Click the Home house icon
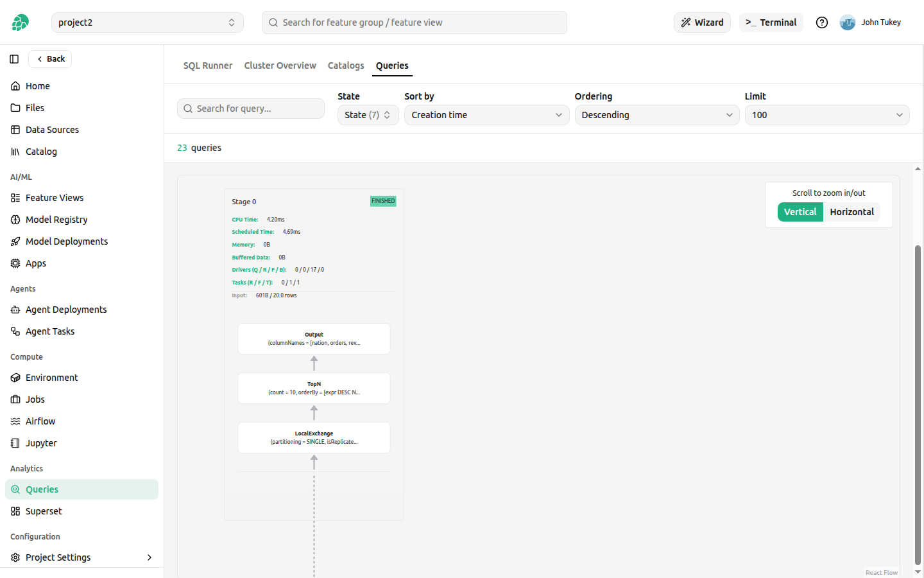The width and height of the screenshot is (924, 578). [x=15, y=86]
